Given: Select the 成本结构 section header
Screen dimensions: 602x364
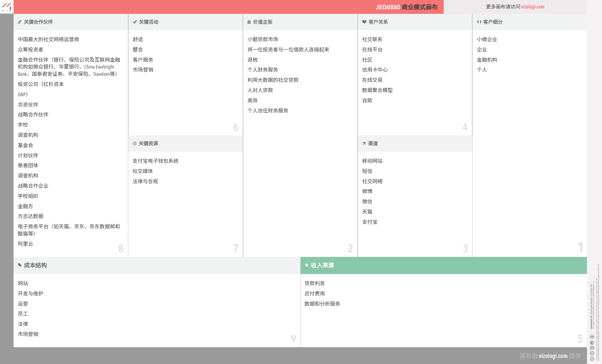Looking at the screenshot, I should 34,265.
